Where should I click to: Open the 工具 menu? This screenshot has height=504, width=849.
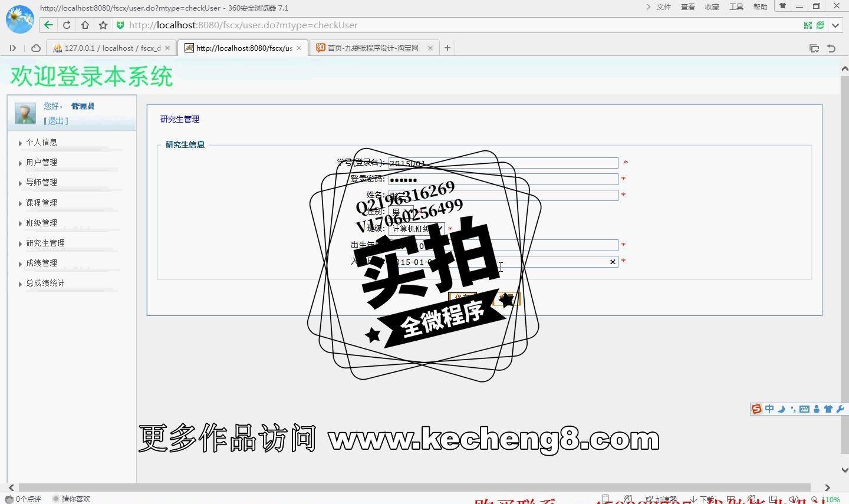click(736, 7)
